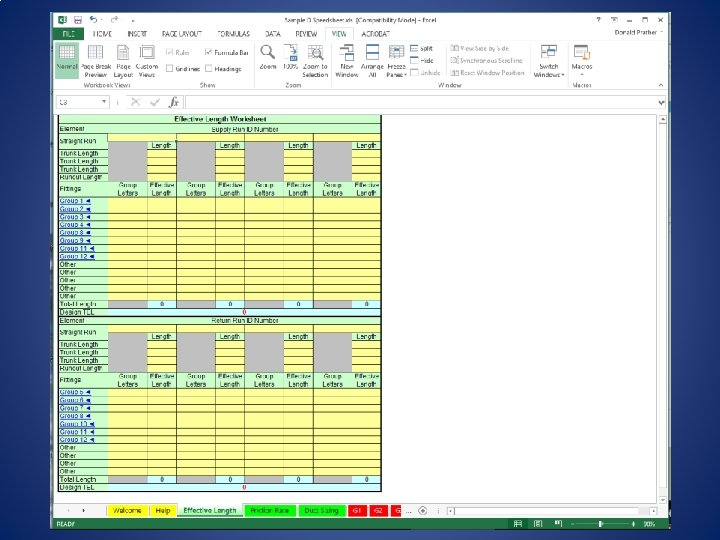This screenshot has width=720, height=540.
Task: Zoom out with the minus button
Action: tap(573, 524)
